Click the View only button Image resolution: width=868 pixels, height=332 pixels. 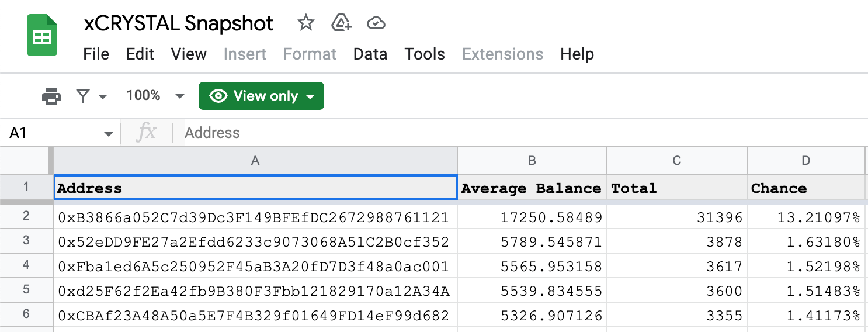tap(261, 96)
